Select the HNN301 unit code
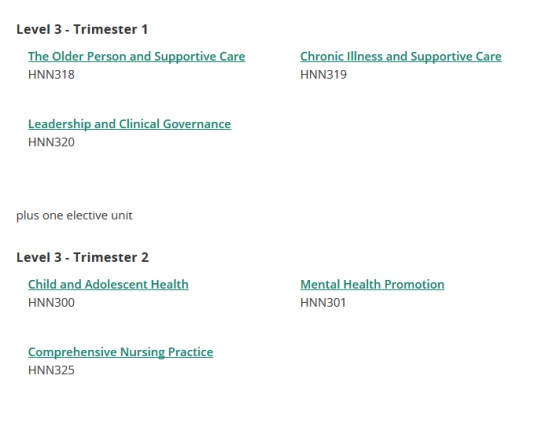This screenshot has height=428, width=554. [323, 303]
